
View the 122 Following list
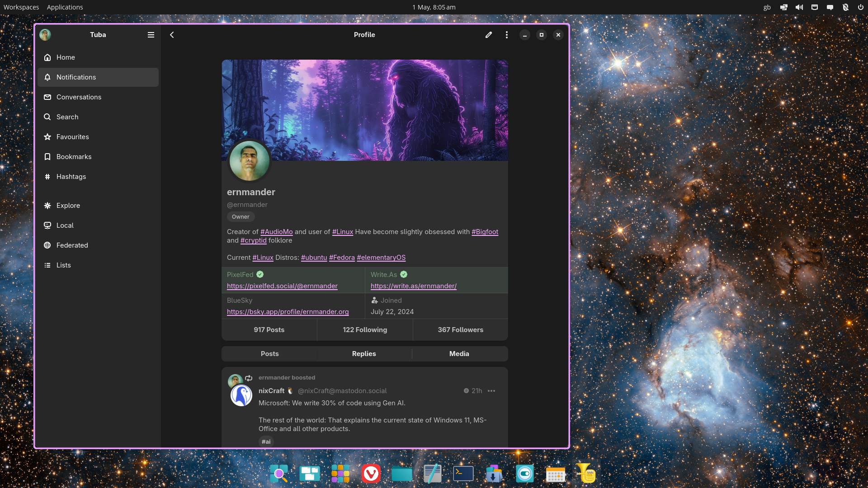[365, 330]
